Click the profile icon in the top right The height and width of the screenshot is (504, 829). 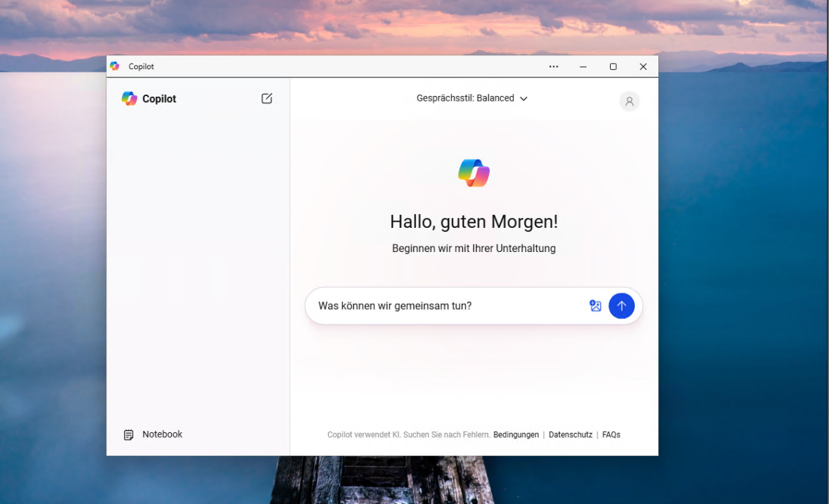tap(629, 101)
